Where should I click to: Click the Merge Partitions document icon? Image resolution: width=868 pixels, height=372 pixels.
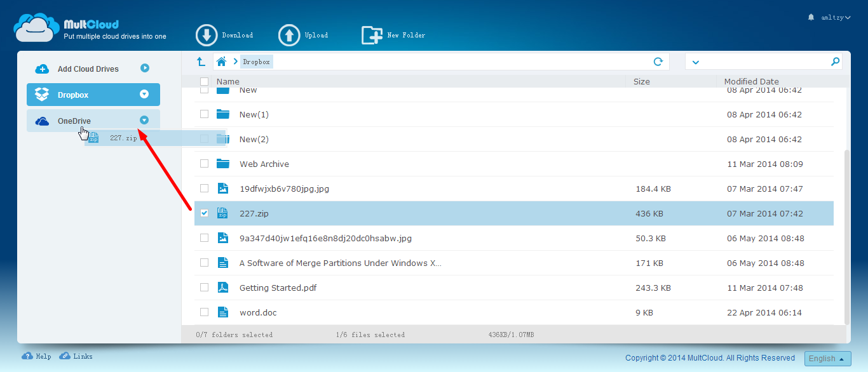[x=222, y=263]
